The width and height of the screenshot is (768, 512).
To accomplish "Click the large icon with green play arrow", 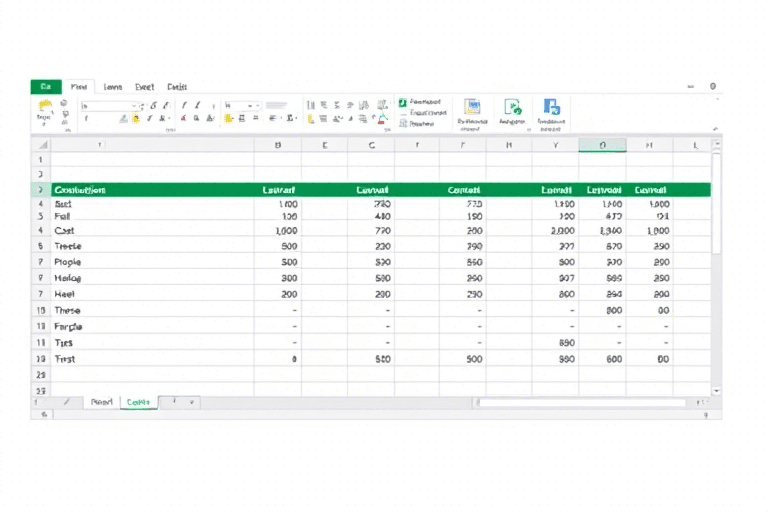I will (512, 107).
